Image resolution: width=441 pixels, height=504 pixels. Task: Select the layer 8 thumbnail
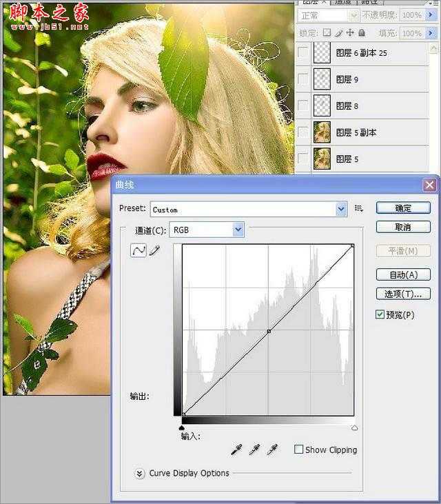(x=322, y=105)
